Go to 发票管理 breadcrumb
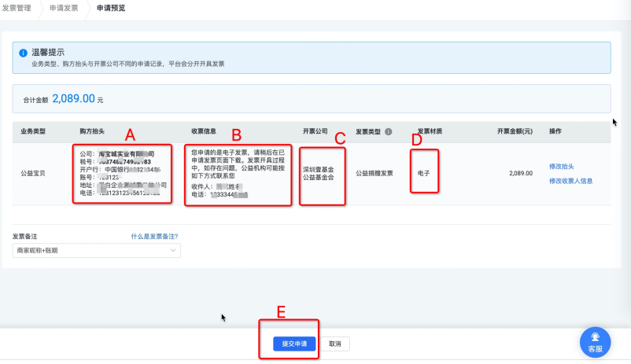The height and width of the screenshot is (364, 631). coord(17,8)
